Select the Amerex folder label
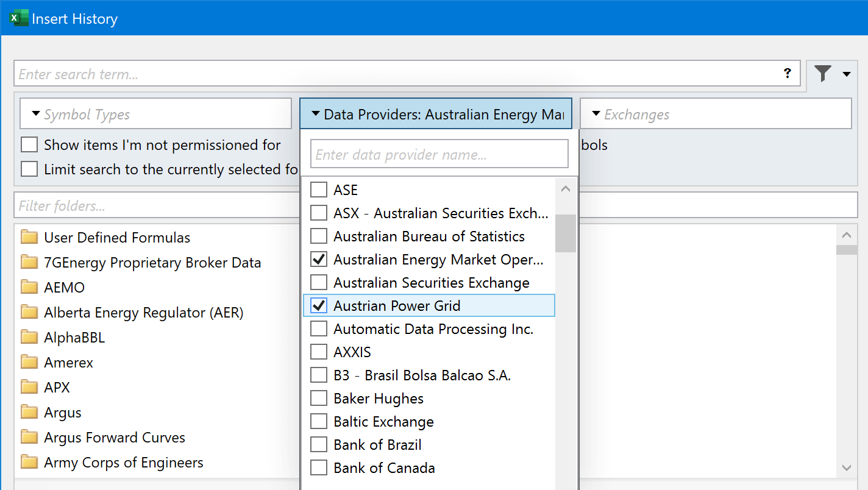This screenshot has height=490, width=868. 69,363
